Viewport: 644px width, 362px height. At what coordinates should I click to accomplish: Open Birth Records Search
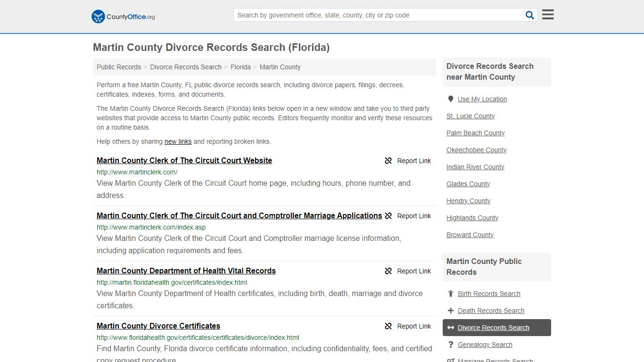(x=489, y=294)
